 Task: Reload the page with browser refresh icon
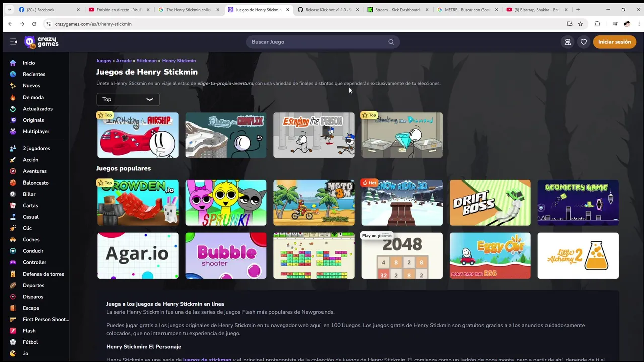[34, 24]
